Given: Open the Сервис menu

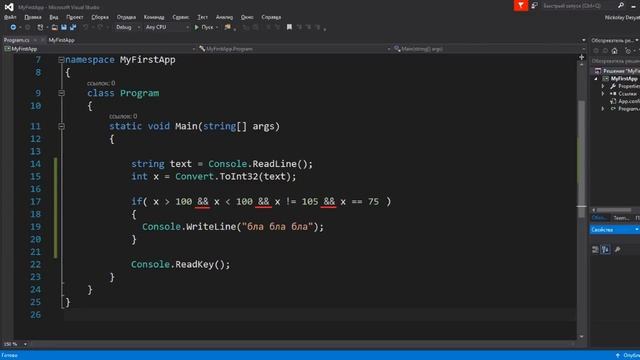Looking at the screenshot, I should [x=180, y=17].
